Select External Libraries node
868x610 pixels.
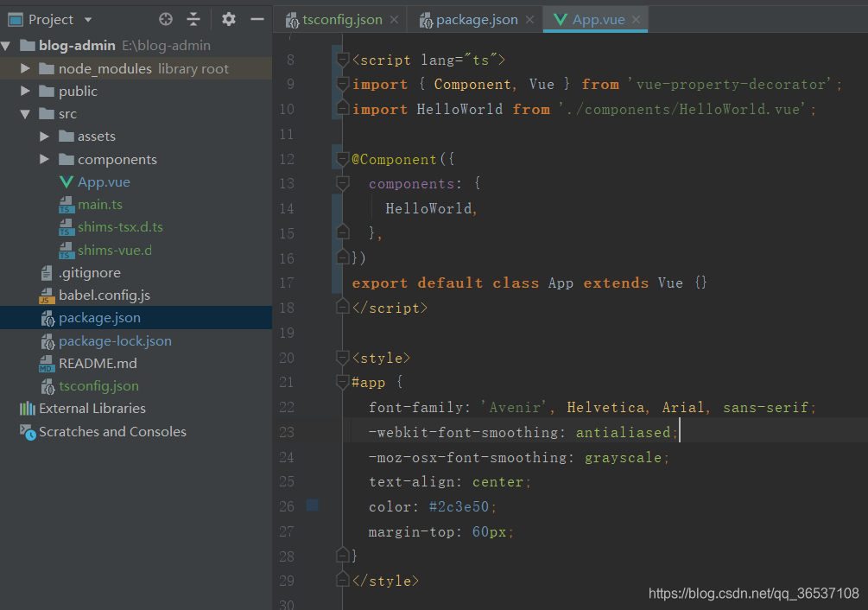pos(92,409)
